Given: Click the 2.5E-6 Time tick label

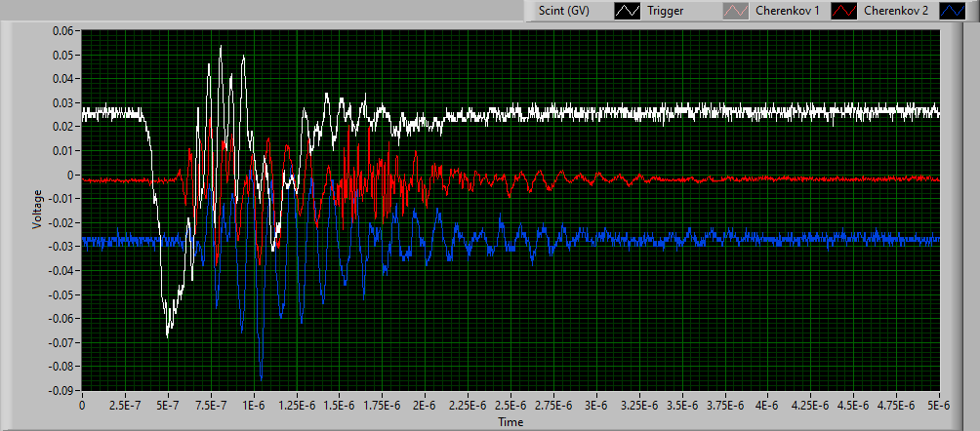Looking at the screenshot, I should (x=511, y=404).
